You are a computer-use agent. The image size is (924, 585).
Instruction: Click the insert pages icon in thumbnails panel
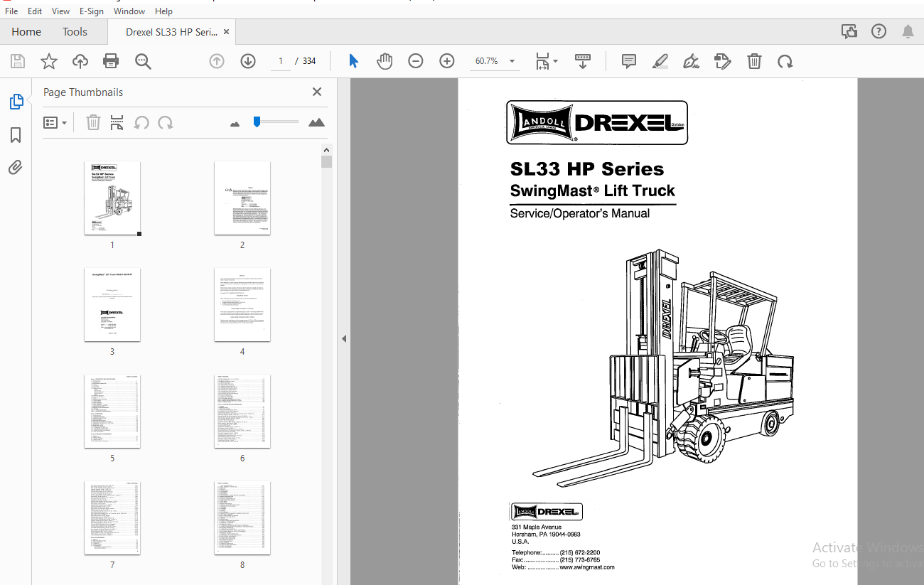(x=117, y=123)
